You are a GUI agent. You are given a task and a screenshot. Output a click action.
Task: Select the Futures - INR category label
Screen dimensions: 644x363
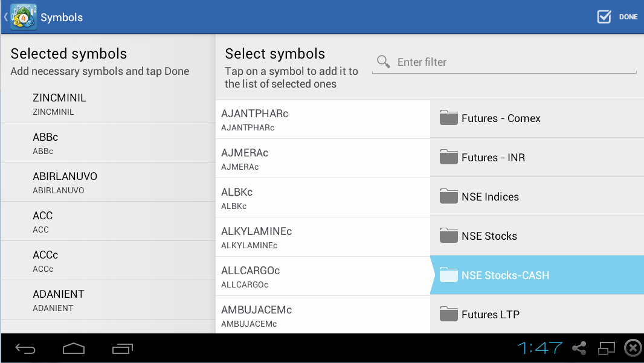(x=493, y=158)
